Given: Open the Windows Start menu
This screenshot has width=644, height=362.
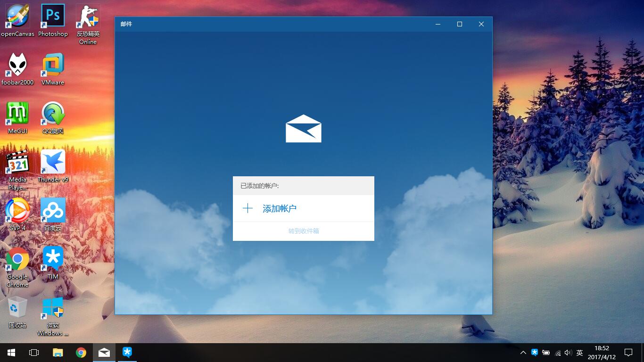Looking at the screenshot, I should click(11, 353).
